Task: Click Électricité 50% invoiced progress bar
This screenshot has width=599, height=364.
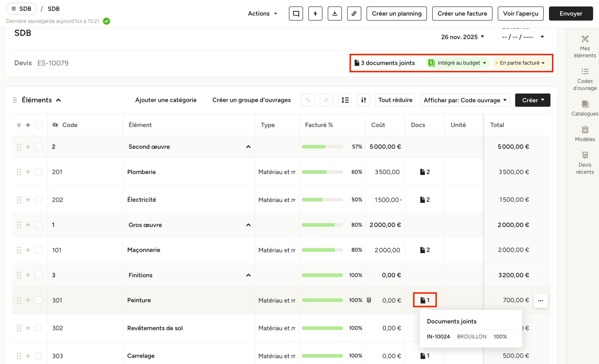Action: point(322,200)
